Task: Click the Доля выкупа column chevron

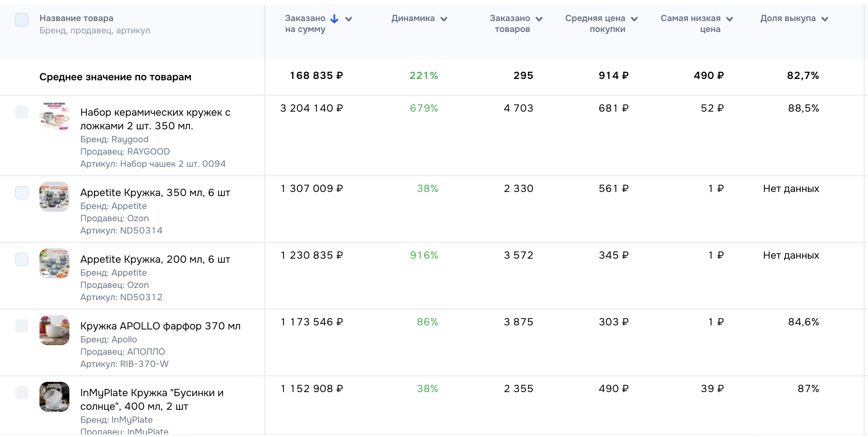Action: click(824, 19)
